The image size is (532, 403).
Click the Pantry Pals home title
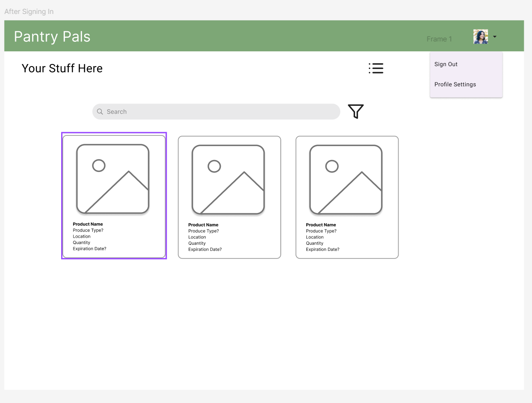[52, 37]
